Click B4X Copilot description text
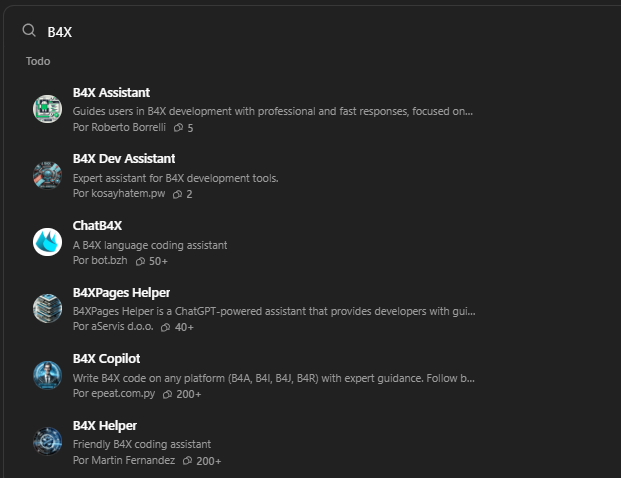Screen dimensions: 621x478 click(x=273, y=379)
